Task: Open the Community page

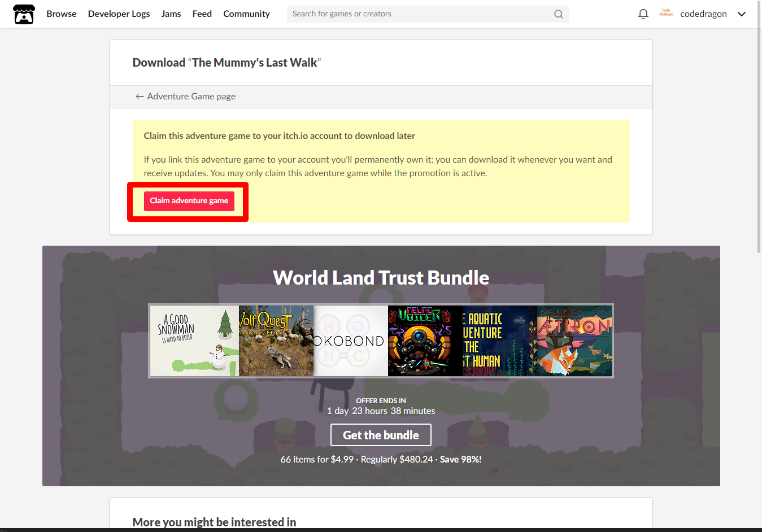Action: (x=246, y=14)
